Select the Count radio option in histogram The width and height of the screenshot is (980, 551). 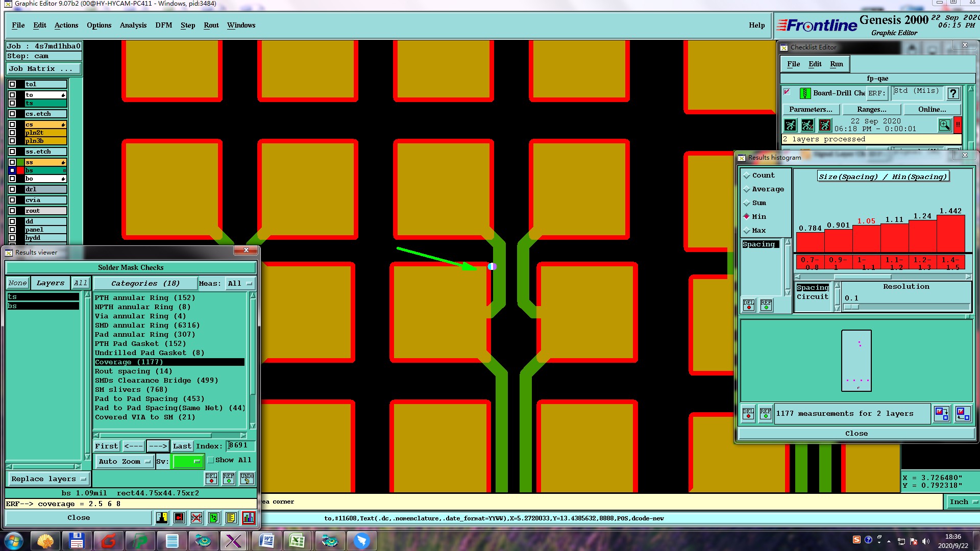pos(747,176)
